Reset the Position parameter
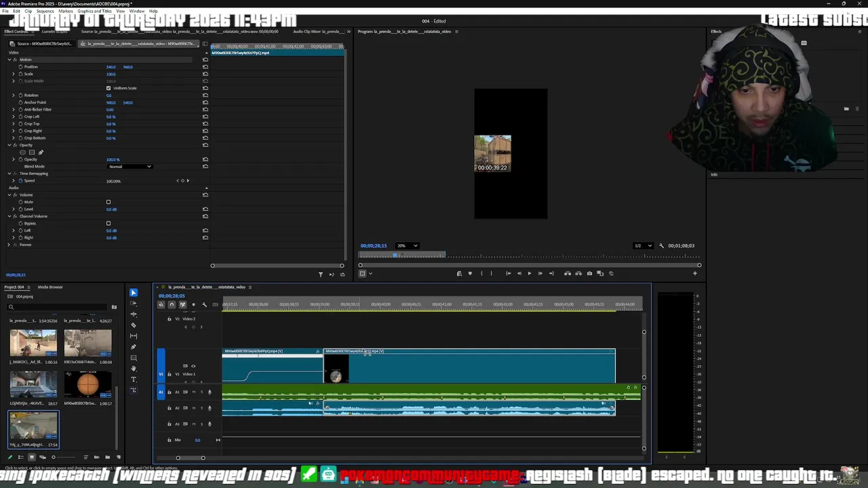The image size is (868, 488). coord(205,67)
